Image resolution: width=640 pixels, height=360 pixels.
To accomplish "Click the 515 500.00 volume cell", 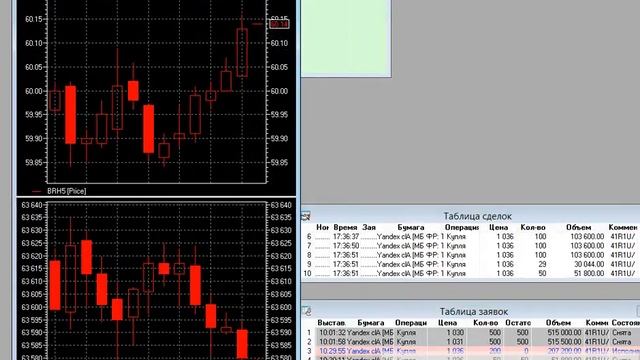I will (563, 342).
